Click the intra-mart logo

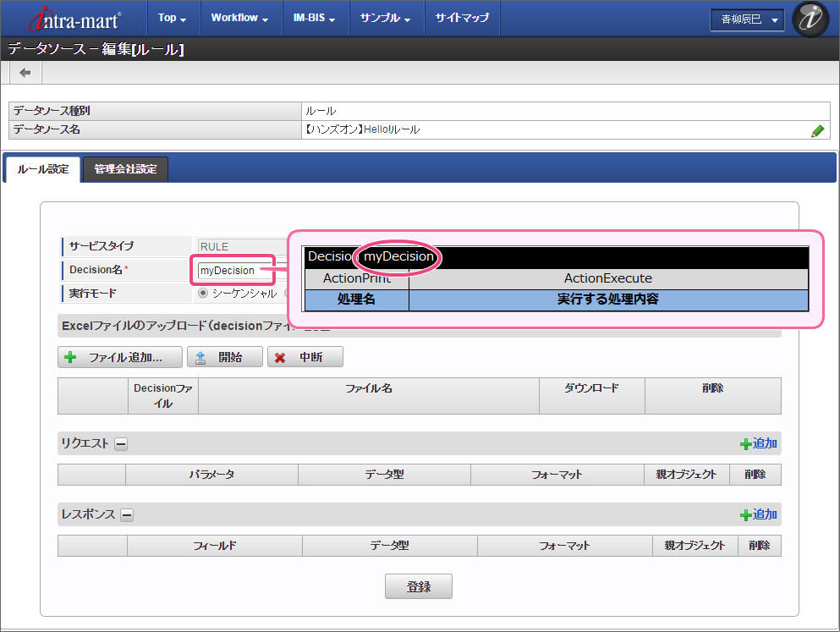[x=75, y=18]
